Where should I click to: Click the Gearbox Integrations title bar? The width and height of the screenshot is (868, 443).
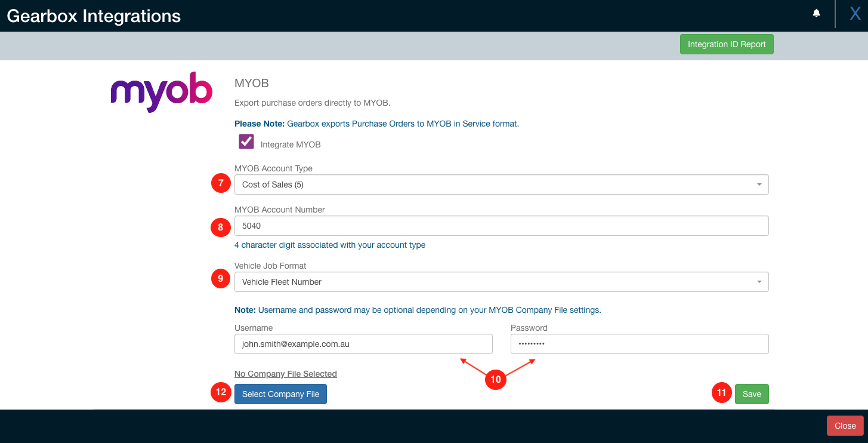pyautogui.click(x=93, y=16)
